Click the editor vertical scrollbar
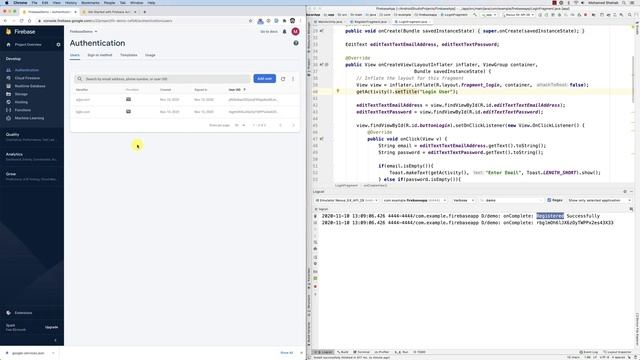The image size is (640, 360). tap(633, 79)
